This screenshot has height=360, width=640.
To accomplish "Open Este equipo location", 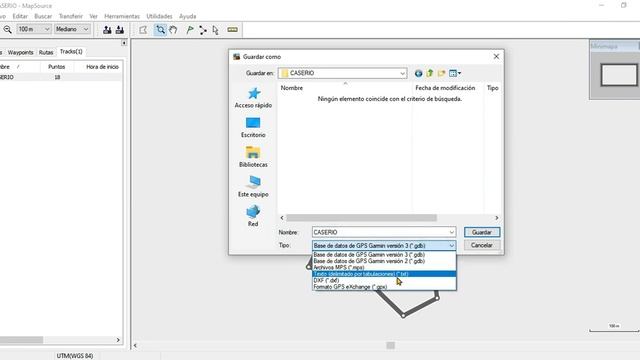I will [x=253, y=187].
